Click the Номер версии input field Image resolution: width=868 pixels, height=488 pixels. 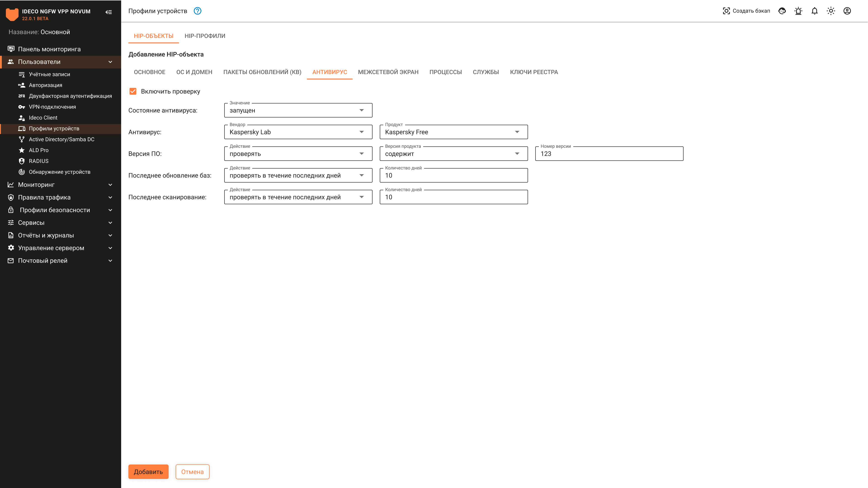coord(609,154)
